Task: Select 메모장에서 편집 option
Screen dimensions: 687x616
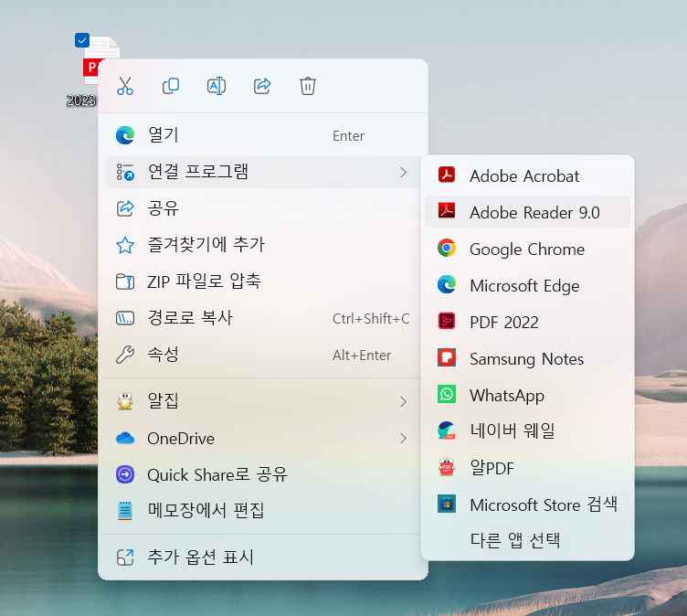Action: [262, 511]
